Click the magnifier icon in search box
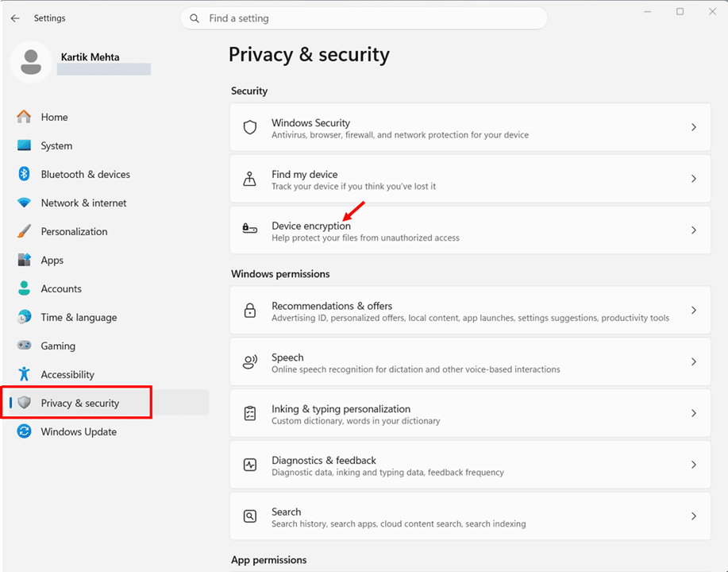 (195, 18)
